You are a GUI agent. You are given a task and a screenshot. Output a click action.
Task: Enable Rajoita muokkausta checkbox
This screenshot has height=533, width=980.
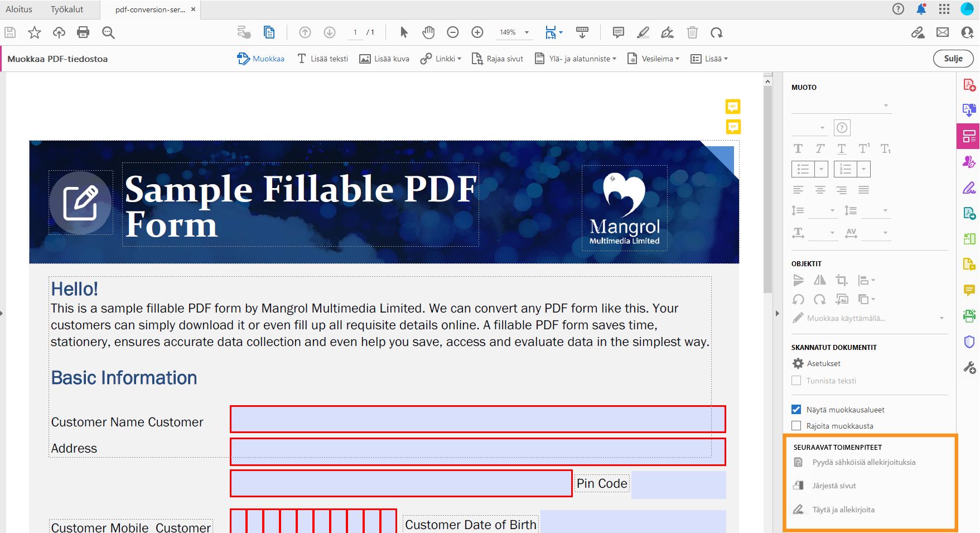(x=796, y=426)
